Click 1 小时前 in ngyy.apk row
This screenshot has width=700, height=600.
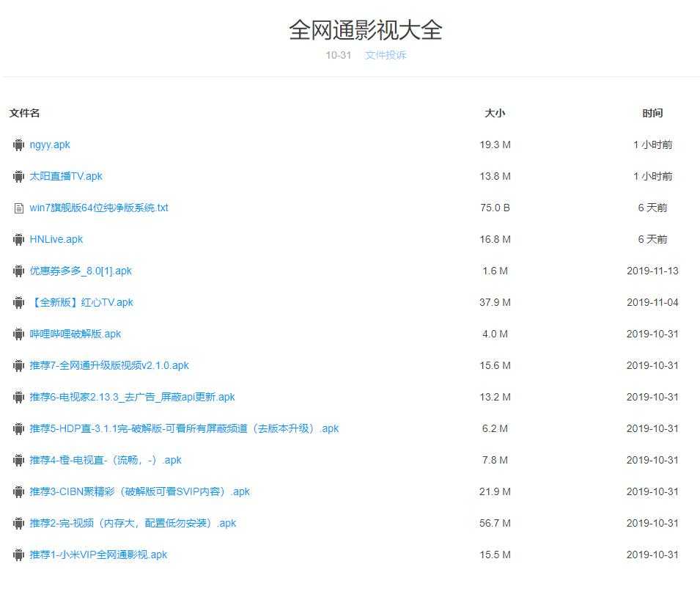click(652, 144)
